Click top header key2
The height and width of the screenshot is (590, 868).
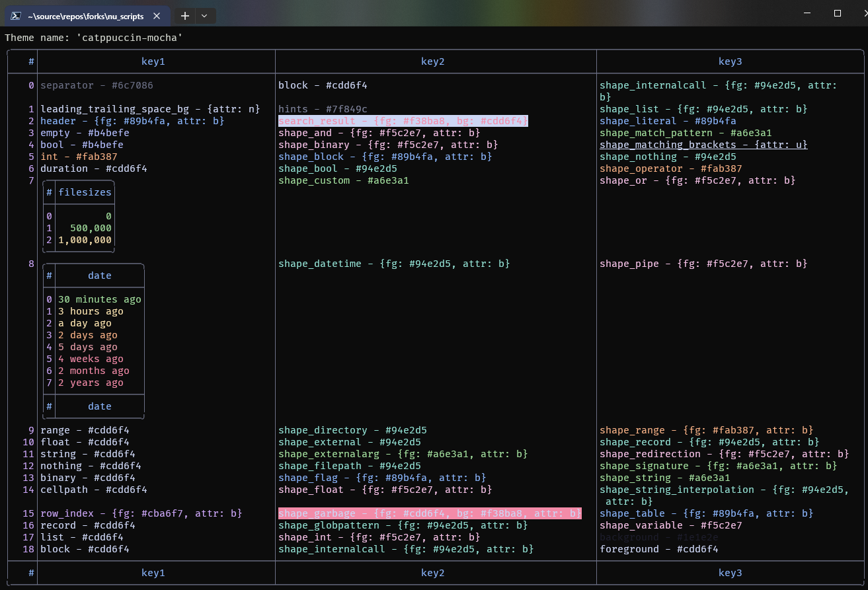click(x=433, y=61)
